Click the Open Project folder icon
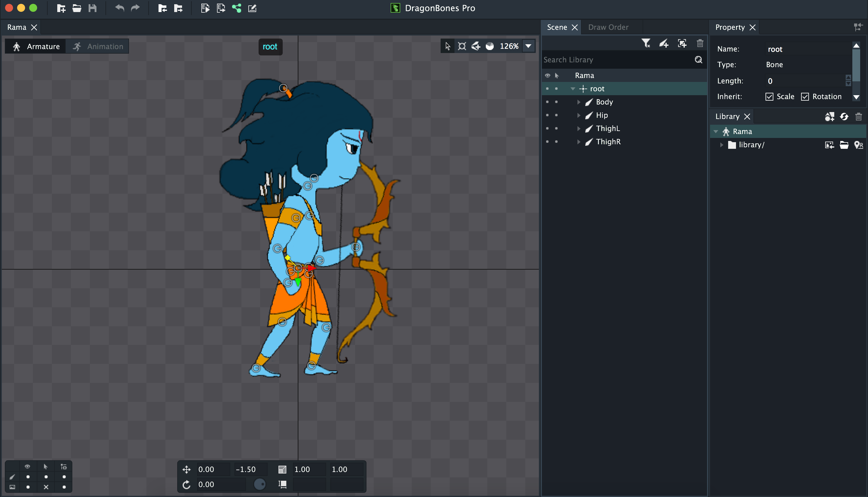The width and height of the screenshot is (868, 497). [77, 8]
